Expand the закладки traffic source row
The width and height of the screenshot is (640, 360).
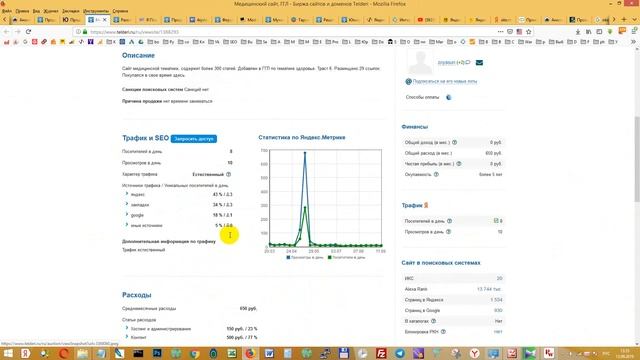click(x=127, y=204)
